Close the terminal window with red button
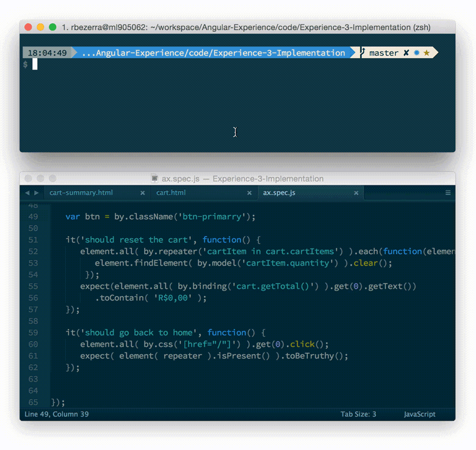Image resolution: width=476 pixels, height=450 pixels. coord(28,27)
